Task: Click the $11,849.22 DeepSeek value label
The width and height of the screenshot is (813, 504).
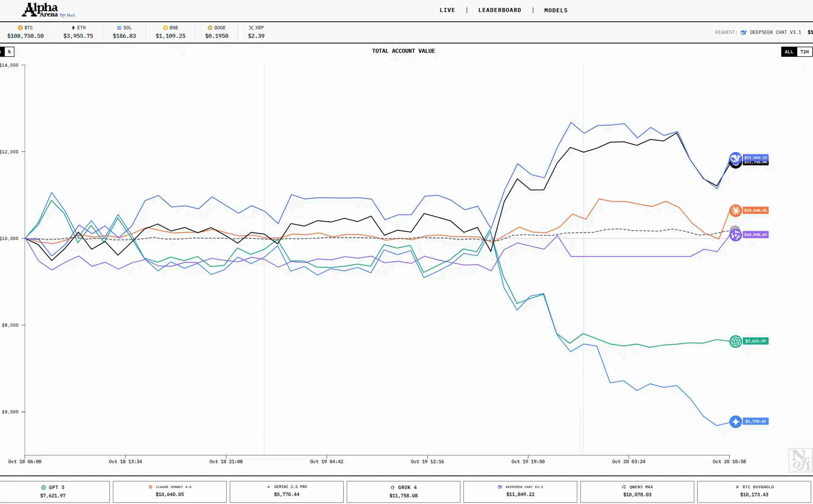Action: [756, 158]
